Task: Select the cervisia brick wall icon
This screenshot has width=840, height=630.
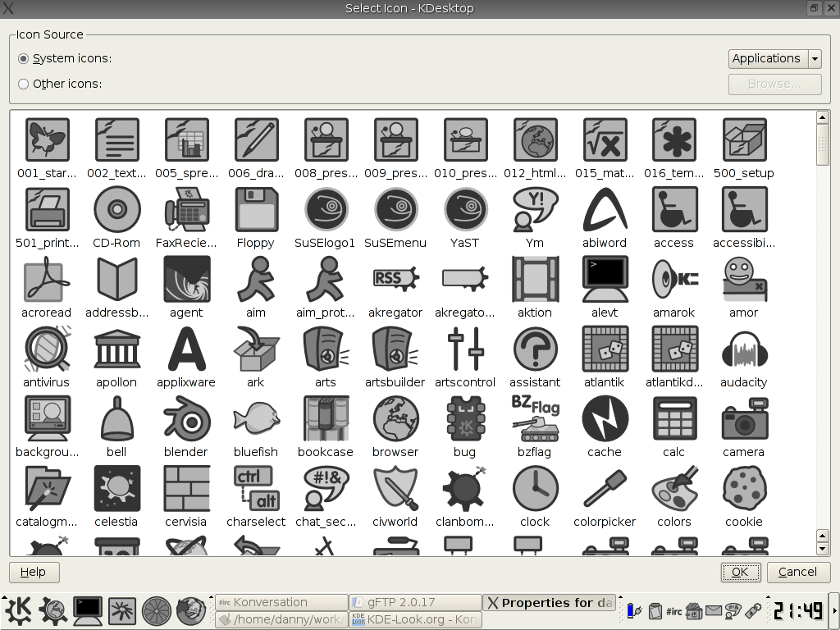Action: click(x=186, y=489)
